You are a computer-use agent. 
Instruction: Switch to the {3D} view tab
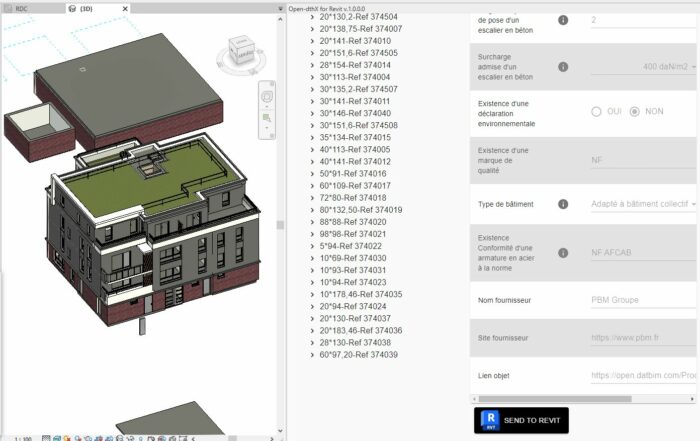85,8
